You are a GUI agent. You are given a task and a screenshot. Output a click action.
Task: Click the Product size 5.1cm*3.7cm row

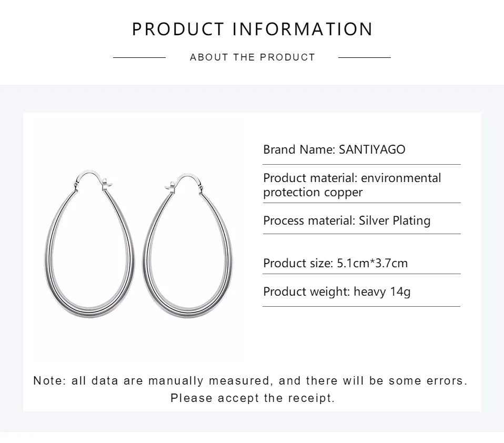click(x=335, y=263)
